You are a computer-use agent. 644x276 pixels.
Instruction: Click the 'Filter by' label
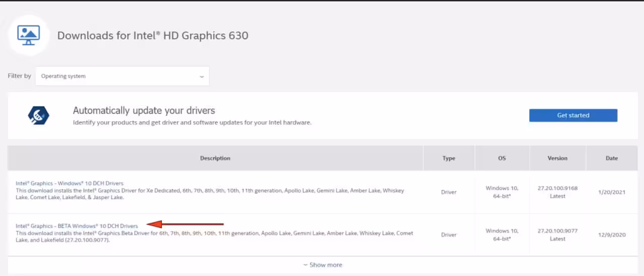coord(20,76)
